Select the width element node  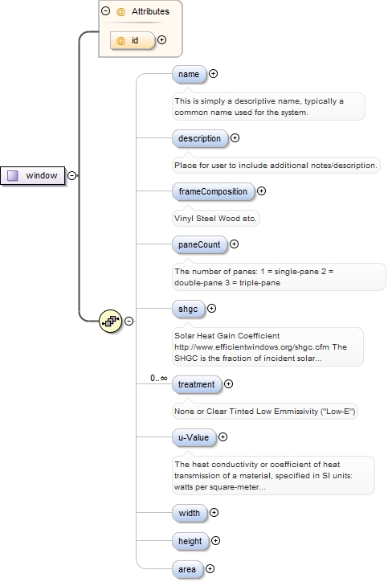pos(189,513)
